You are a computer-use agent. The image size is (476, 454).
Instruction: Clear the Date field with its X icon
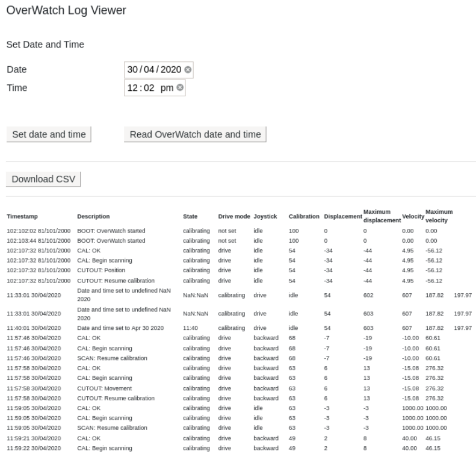coord(188,69)
